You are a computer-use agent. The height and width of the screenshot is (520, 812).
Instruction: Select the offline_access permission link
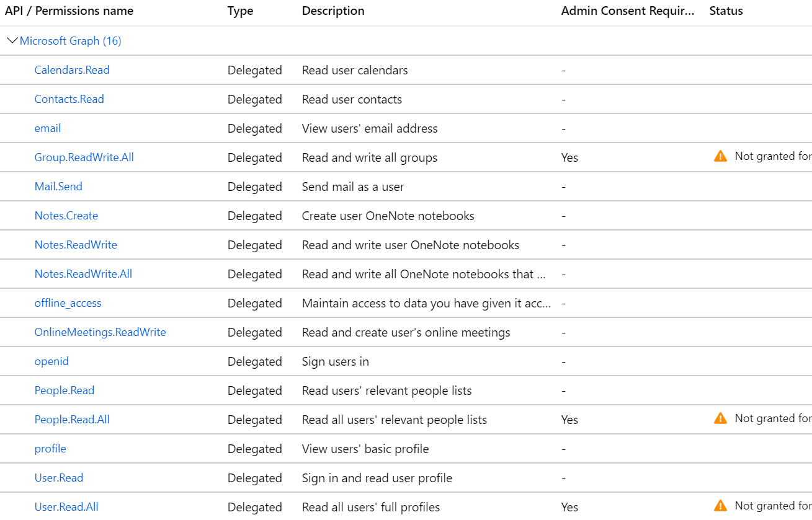coord(68,303)
